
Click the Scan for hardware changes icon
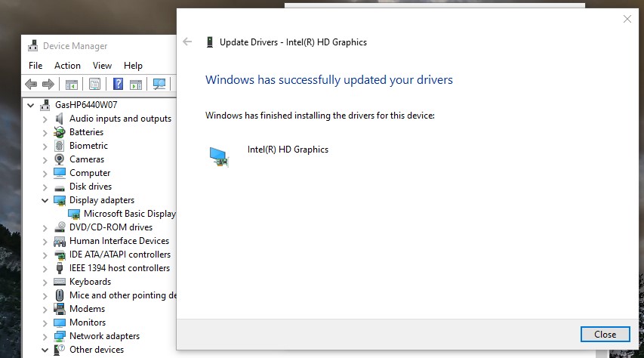click(159, 84)
